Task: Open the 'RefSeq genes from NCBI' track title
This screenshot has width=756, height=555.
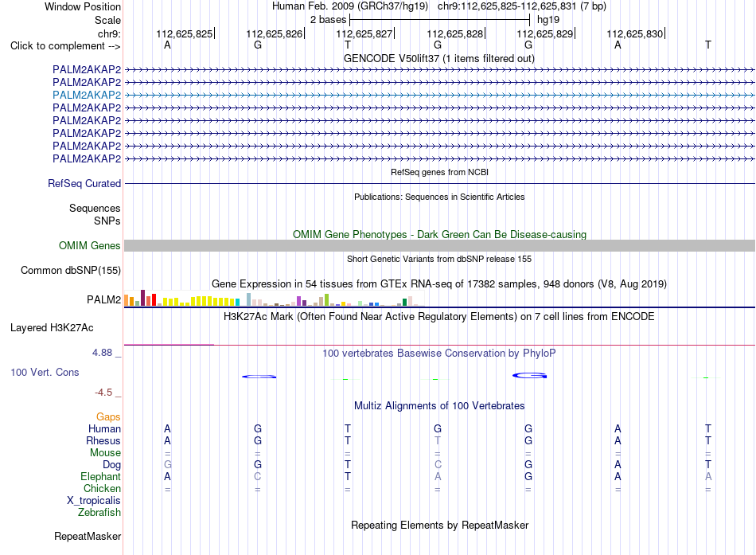Action: [439, 172]
